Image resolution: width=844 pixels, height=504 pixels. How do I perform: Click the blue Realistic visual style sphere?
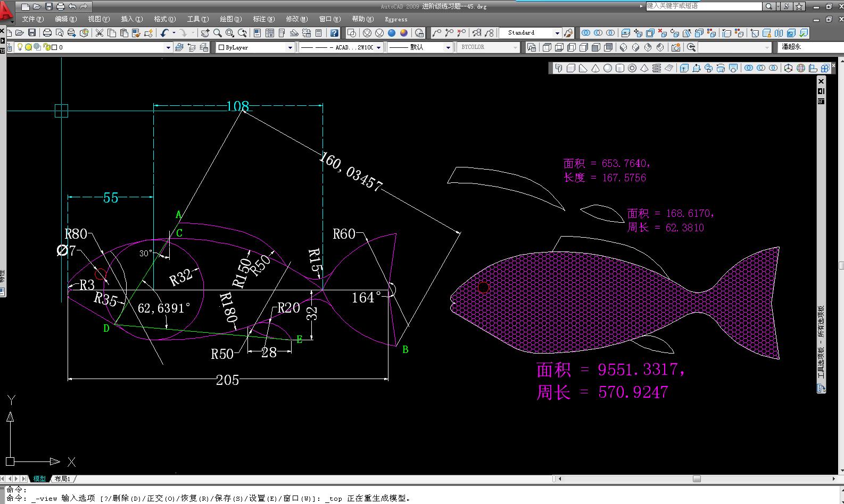392,33
